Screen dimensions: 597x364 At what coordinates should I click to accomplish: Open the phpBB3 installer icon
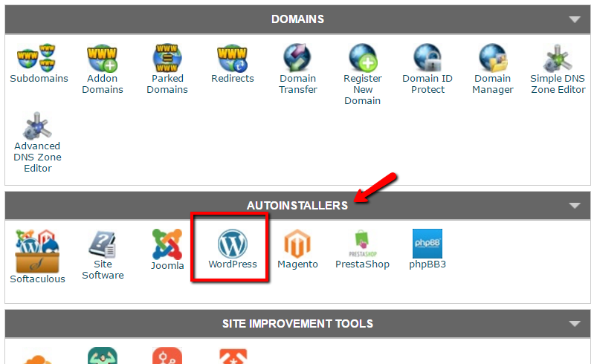427,244
